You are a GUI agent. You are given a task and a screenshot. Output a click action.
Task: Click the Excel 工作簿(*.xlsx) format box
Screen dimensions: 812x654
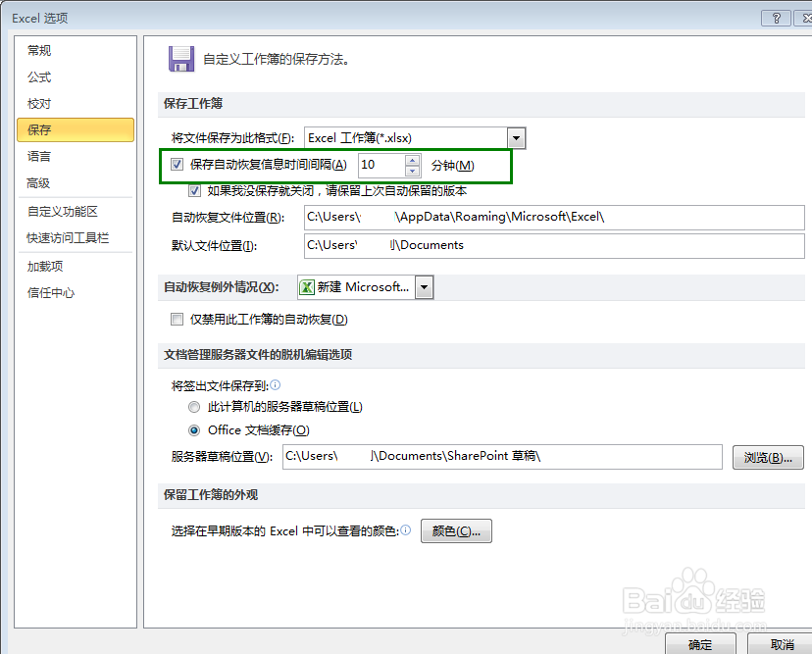pos(406,138)
